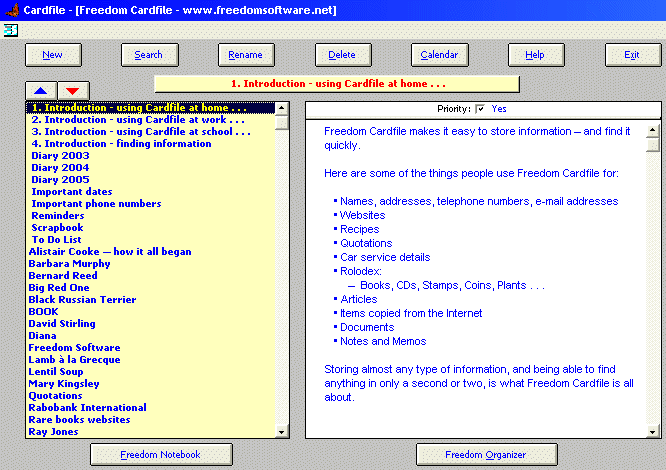Open Freedom Notebook

[161, 455]
